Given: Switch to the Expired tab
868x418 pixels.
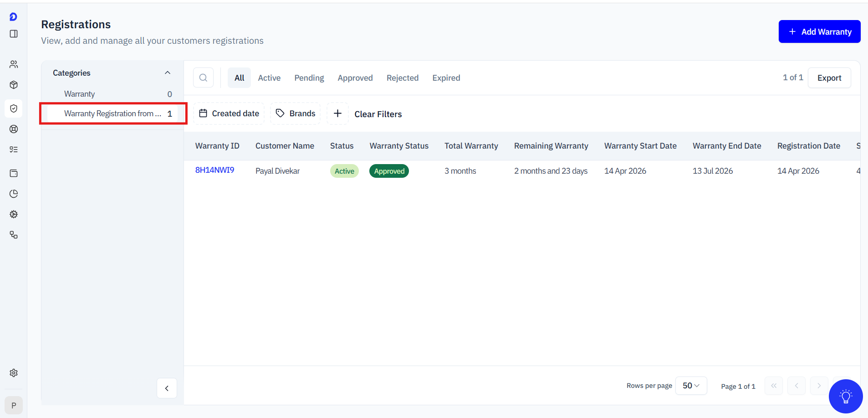Looking at the screenshot, I should coord(446,78).
